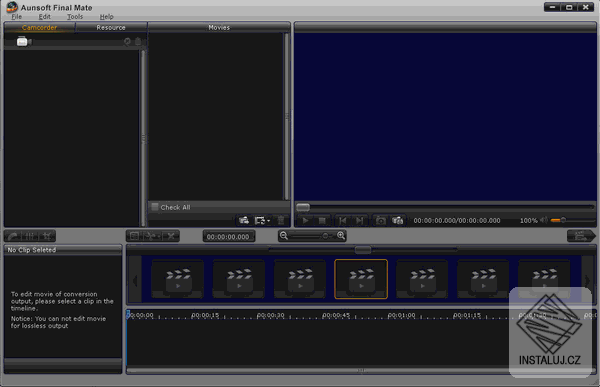Click the 00:00:45 timeline ruler mark
The height and width of the screenshot is (387, 600).
(336, 315)
